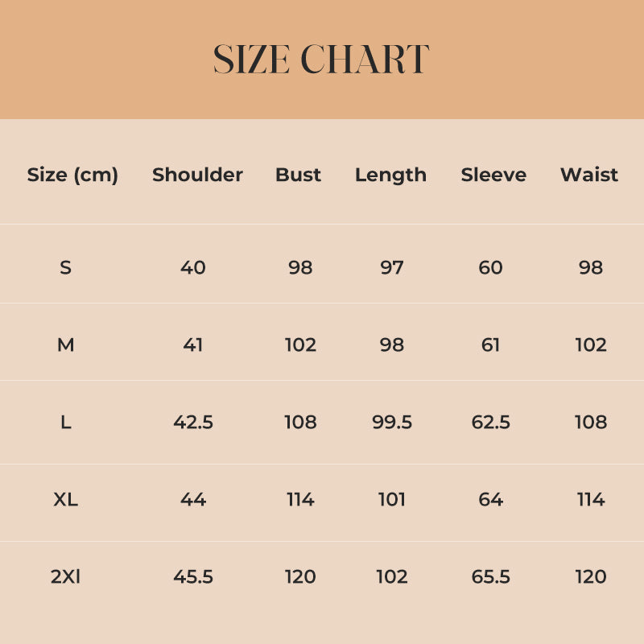Select the Waist column header
Viewport: 644px width, 644px height.
(x=589, y=175)
